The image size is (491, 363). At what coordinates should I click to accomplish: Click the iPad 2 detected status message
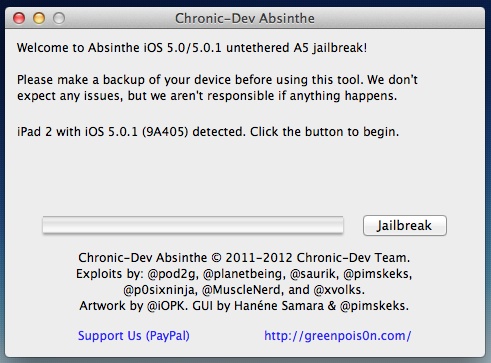(208, 132)
